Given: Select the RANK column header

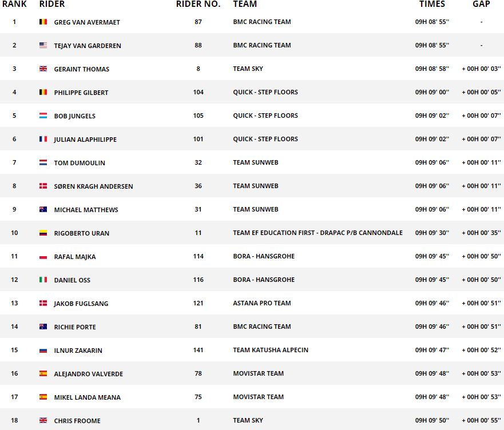Looking at the screenshot, I should tap(14, 4).
